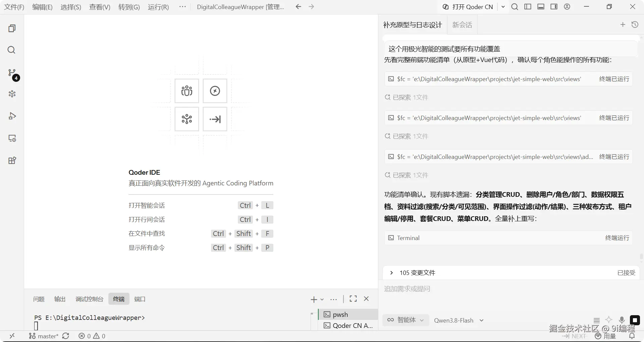Viewport: 644px width, 342px height.
Task: Click the microphone voice input icon
Action: (622, 320)
